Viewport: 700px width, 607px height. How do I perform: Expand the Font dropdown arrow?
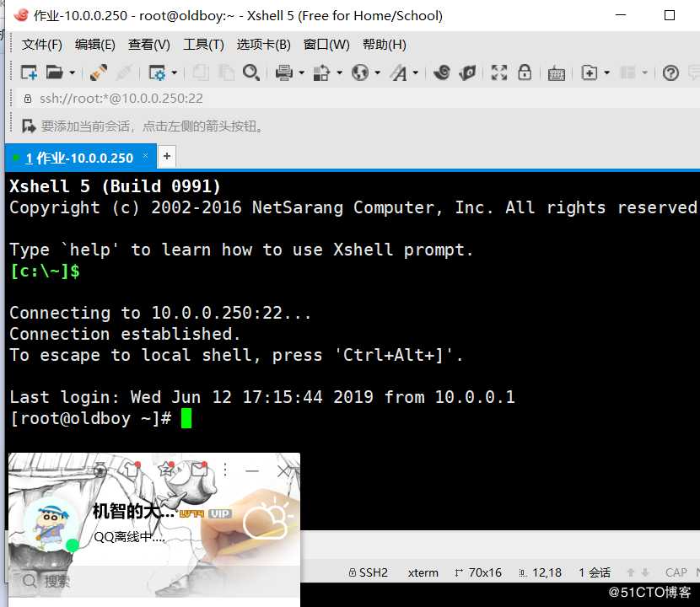click(x=415, y=73)
